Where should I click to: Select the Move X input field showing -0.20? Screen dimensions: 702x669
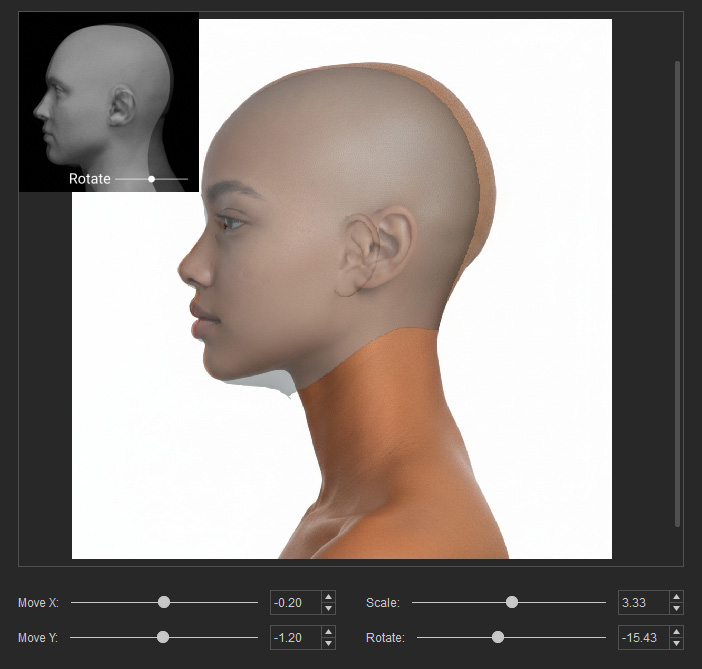pos(296,603)
